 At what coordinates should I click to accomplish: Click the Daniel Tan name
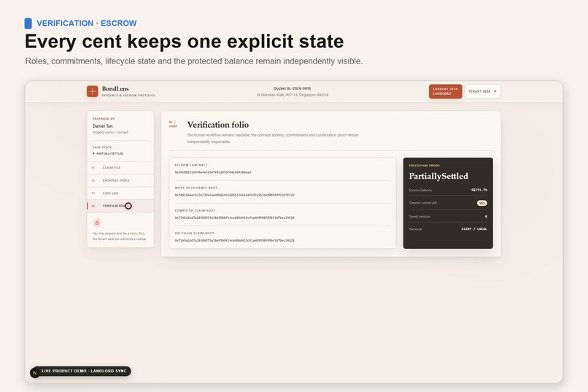(x=102, y=126)
